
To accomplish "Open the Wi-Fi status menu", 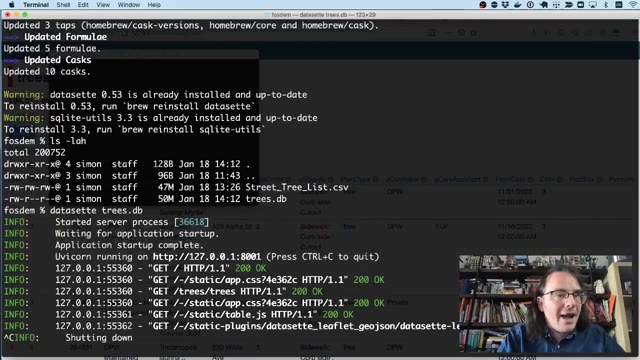I will coord(633,5).
